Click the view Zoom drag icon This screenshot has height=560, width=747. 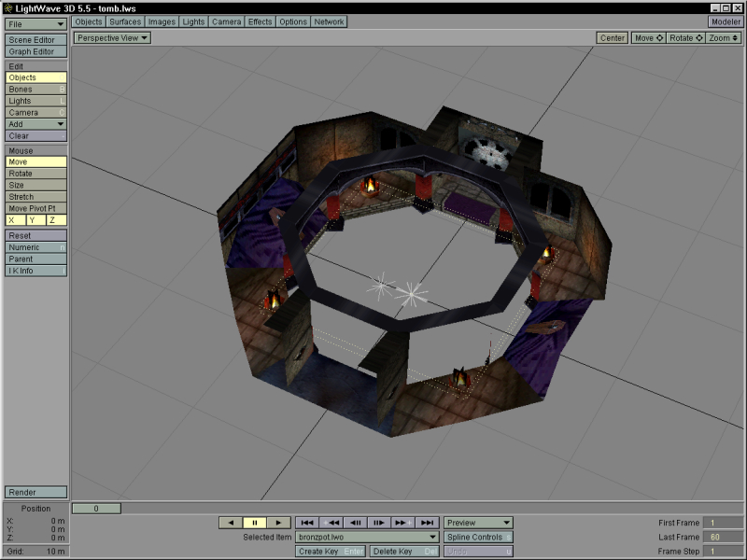tap(724, 38)
